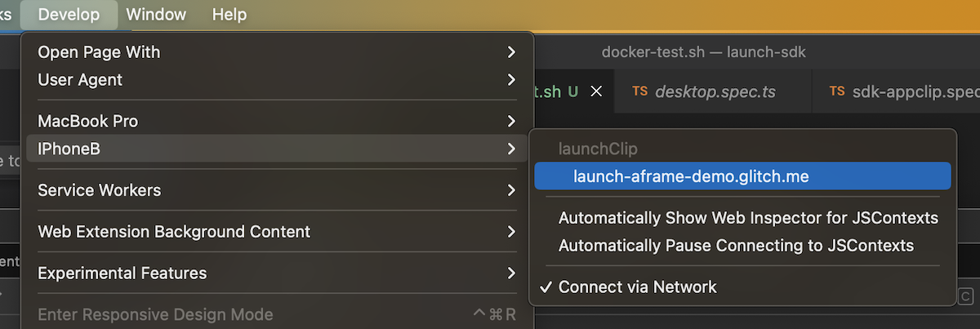
Task: Open the Develop menu in menu bar
Action: (69, 15)
